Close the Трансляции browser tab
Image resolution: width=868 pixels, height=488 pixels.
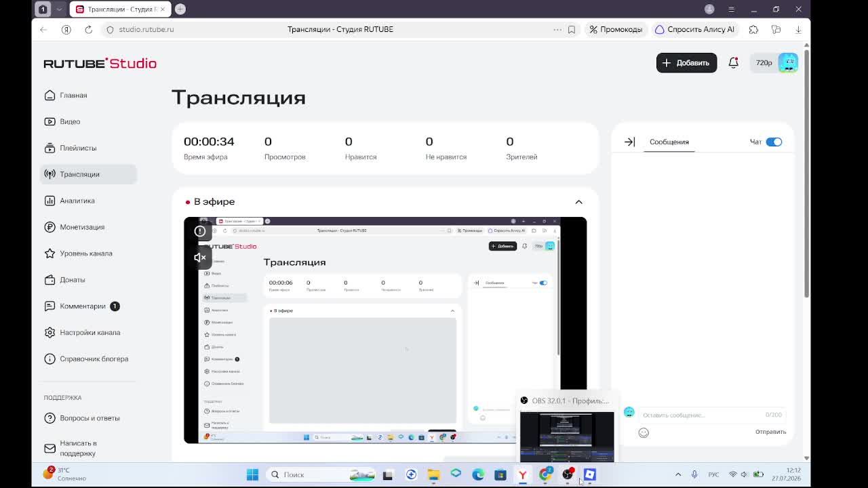click(x=163, y=9)
